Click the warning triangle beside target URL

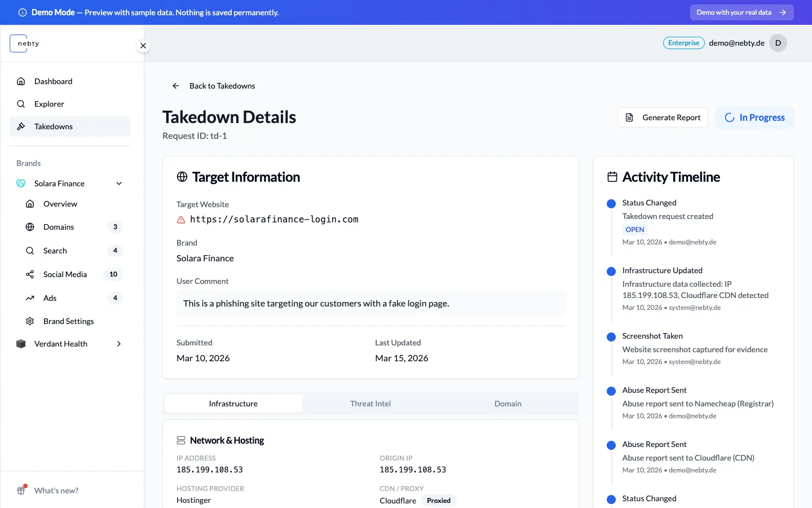click(x=181, y=220)
